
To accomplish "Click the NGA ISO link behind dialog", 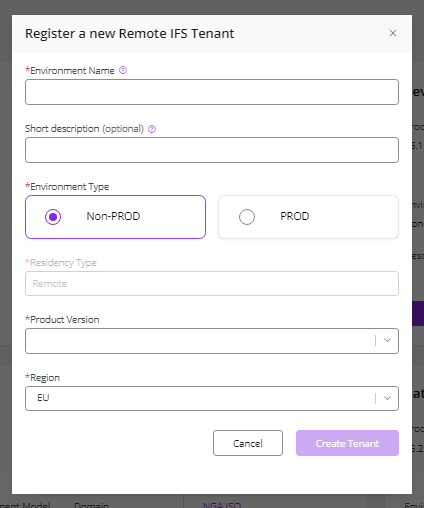I will point(222,505).
